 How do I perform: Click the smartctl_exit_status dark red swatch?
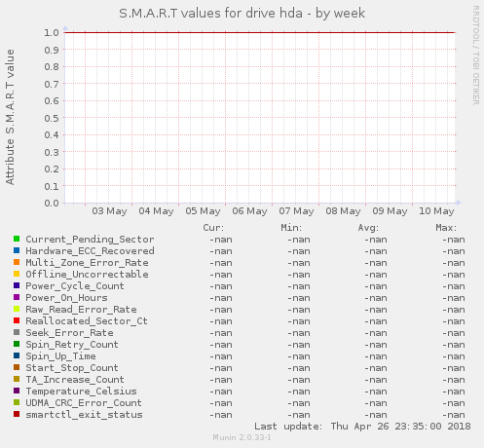tap(17, 414)
